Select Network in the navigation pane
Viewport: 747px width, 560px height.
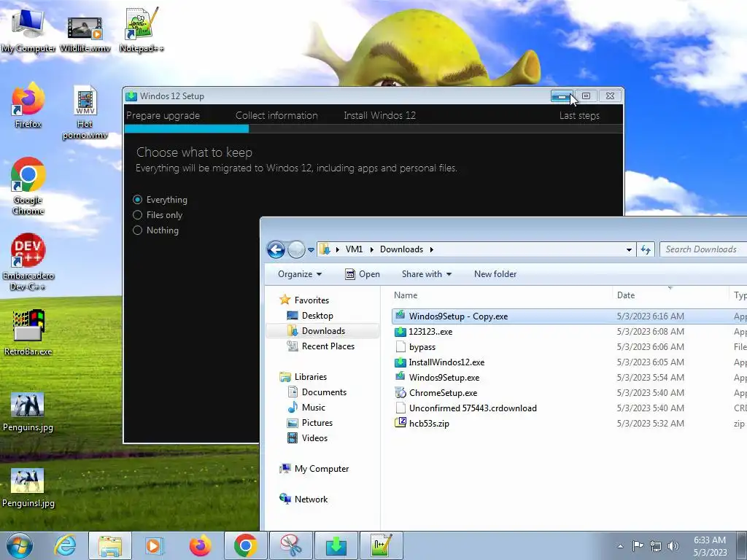pyautogui.click(x=304, y=499)
